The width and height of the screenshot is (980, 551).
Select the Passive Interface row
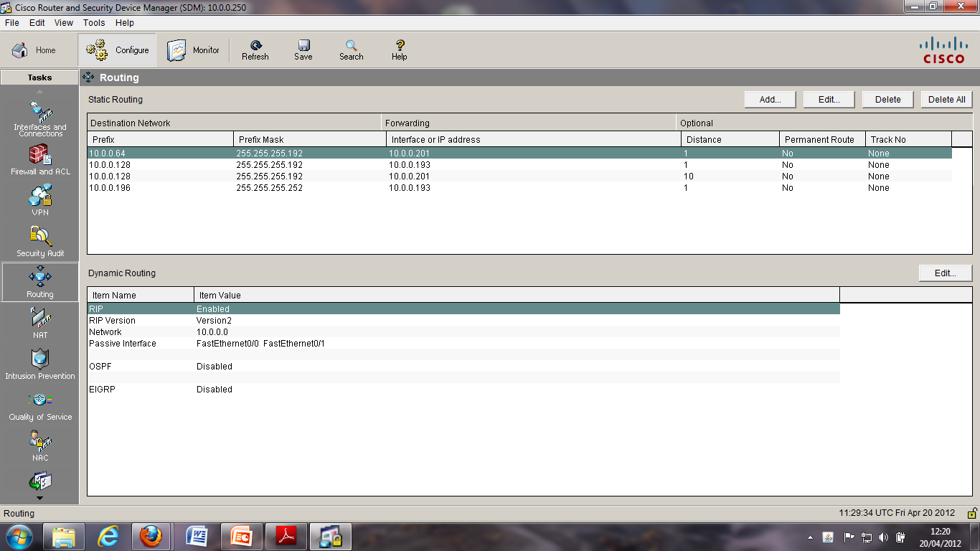[x=463, y=343]
